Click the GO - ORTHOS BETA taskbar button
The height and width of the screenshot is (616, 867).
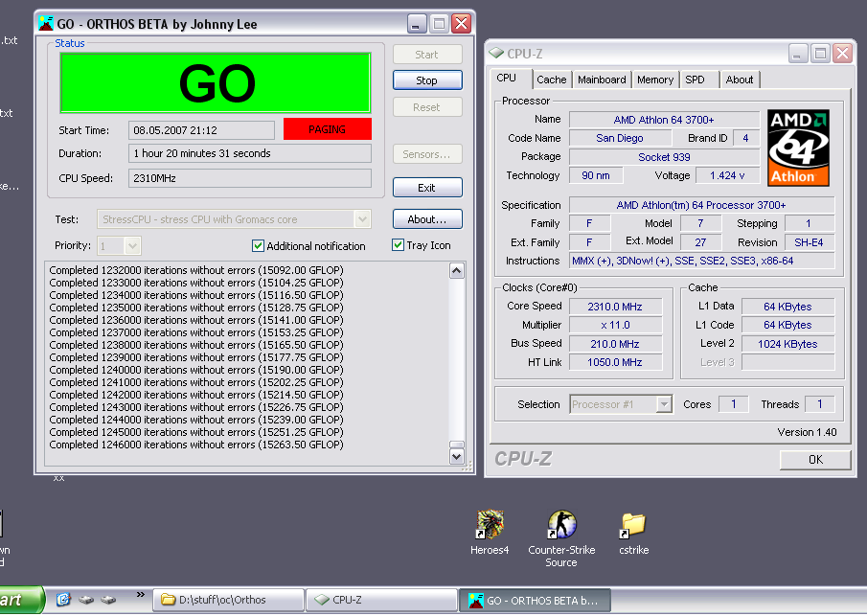point(536,600)
